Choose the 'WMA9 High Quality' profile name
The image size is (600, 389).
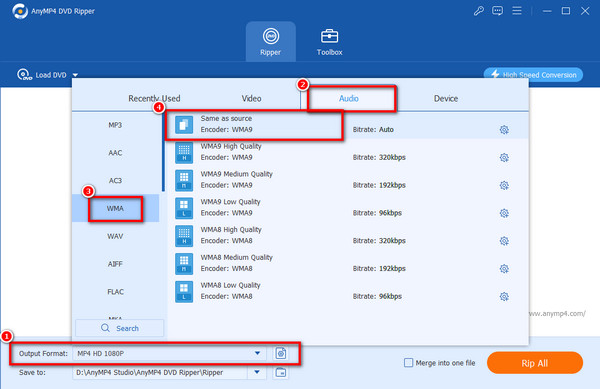(x=231, y=146)
